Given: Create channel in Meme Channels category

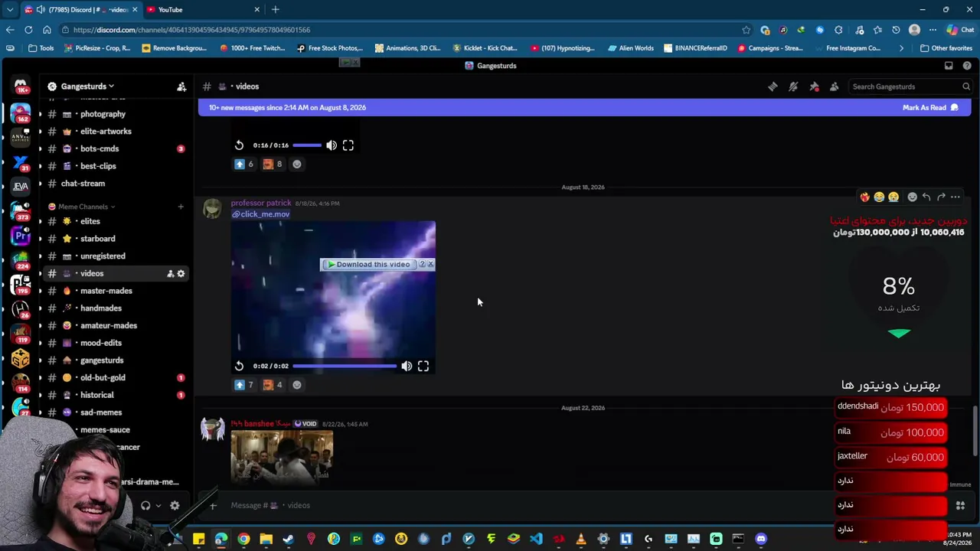Looking at the screenshot, I should tap(181, 207).
